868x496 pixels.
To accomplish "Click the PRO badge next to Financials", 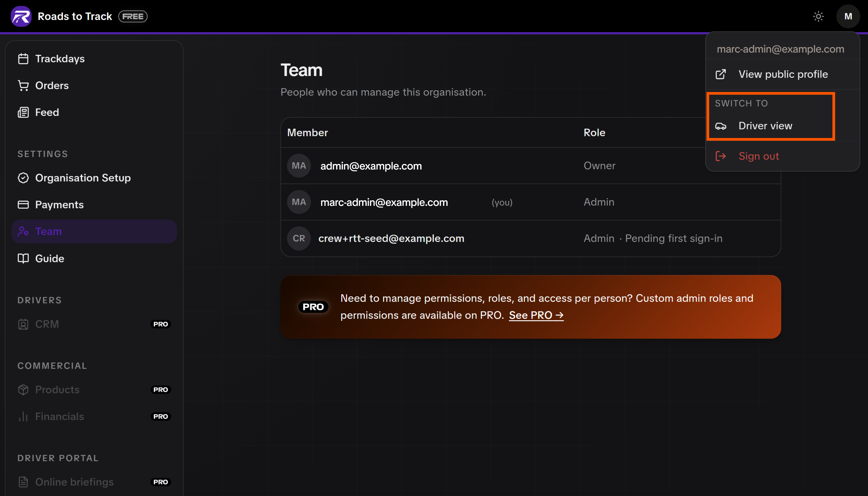I will pos(161,417).
